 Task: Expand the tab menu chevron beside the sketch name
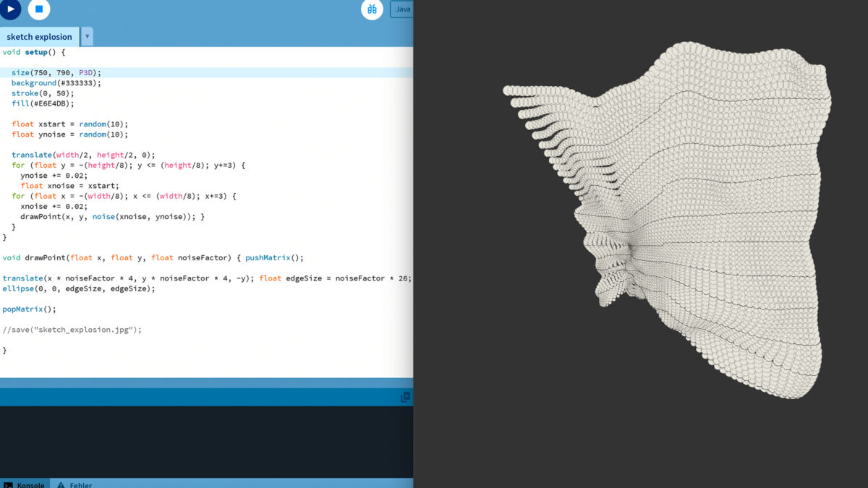[x=87, y=36]
